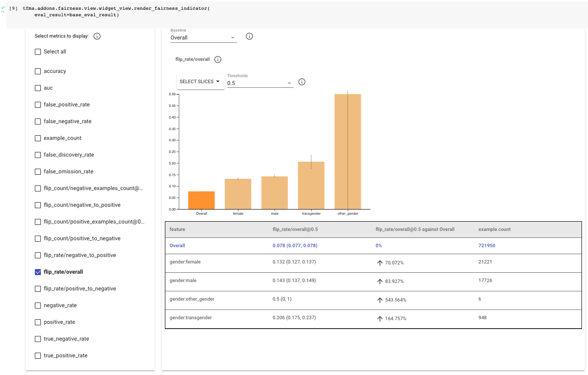588x375 pixels.
Task: Click the green cell execution checkmark
Action: (3, 8)
